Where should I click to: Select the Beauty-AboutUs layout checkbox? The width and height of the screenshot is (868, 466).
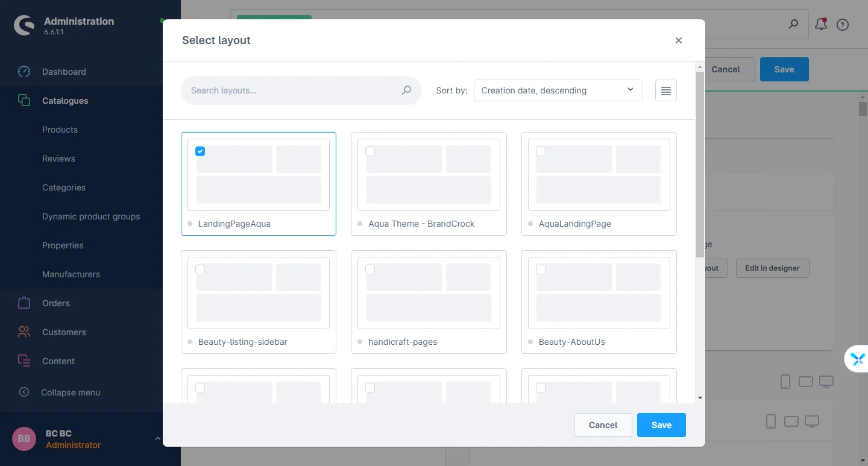541,269
